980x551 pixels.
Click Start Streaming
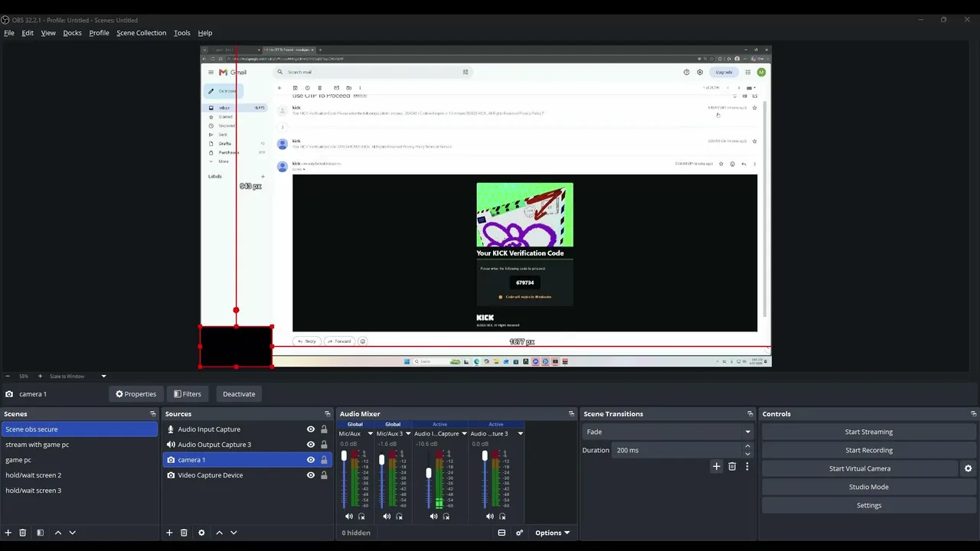[869, 432]
